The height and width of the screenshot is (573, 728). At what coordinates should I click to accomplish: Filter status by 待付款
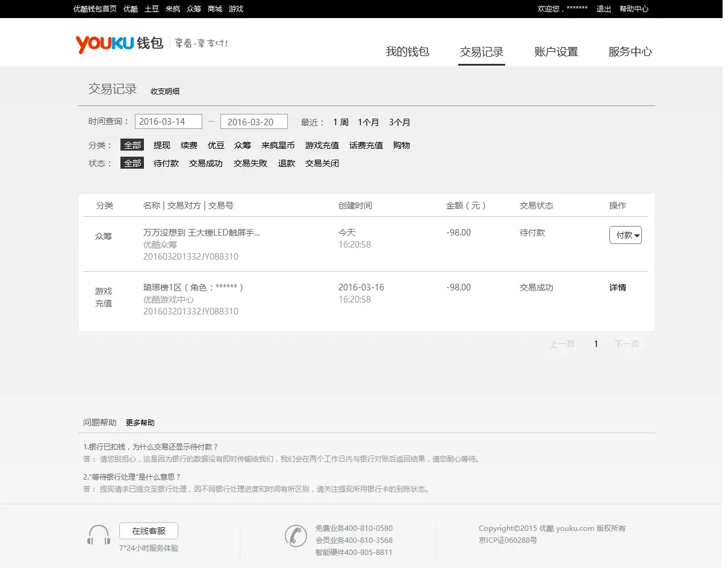tap(166, 163)
